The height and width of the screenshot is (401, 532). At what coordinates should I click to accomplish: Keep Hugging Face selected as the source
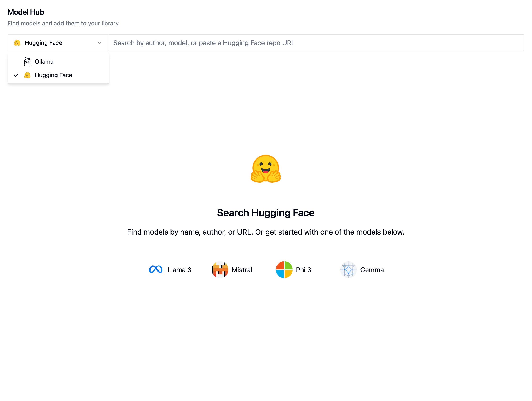click(x=53, y=75)
